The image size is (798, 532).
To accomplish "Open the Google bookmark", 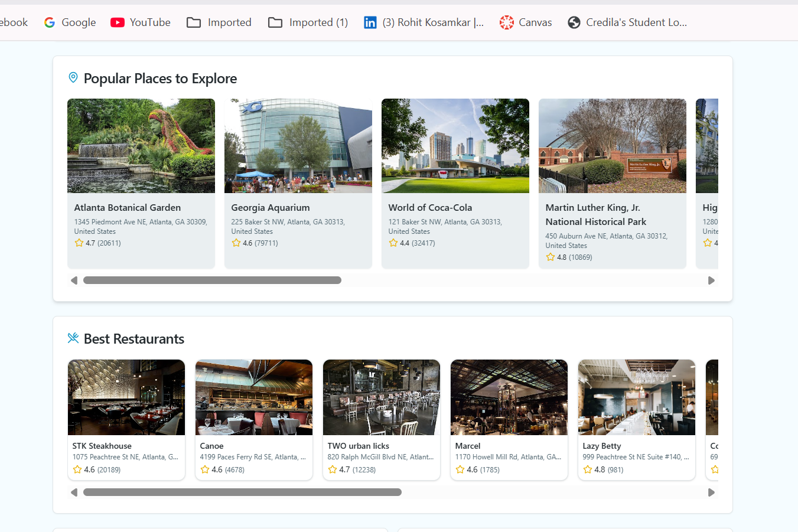I will [x=70, y=22].
